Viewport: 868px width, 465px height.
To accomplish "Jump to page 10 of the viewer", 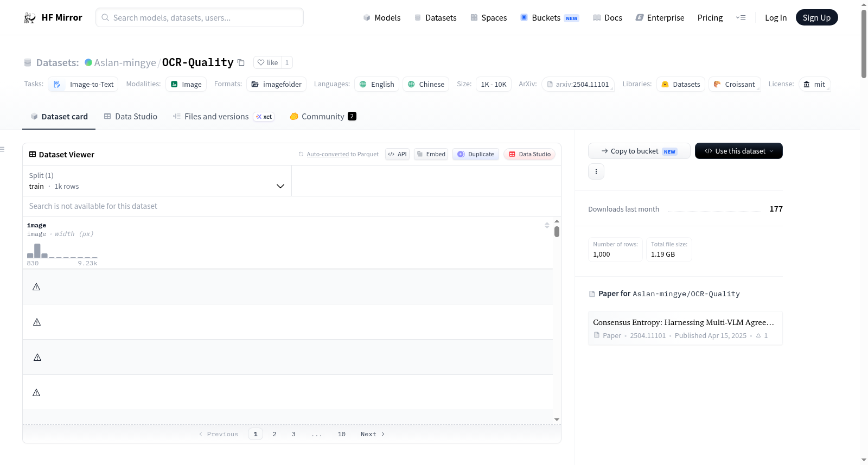I will [342, 434].
